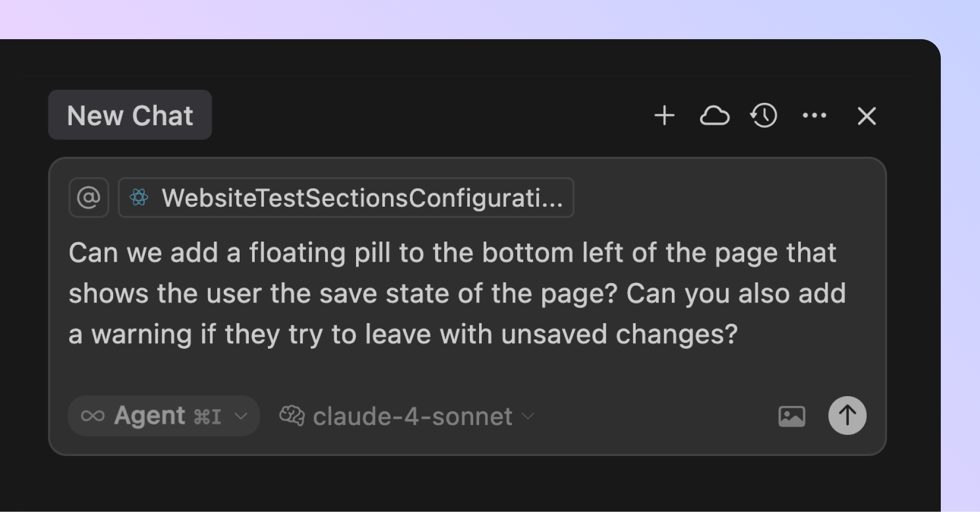This screenshot has height=512, width=980.
Task: Click the brain icon beside the model name
Action: [x=292, y=416]
